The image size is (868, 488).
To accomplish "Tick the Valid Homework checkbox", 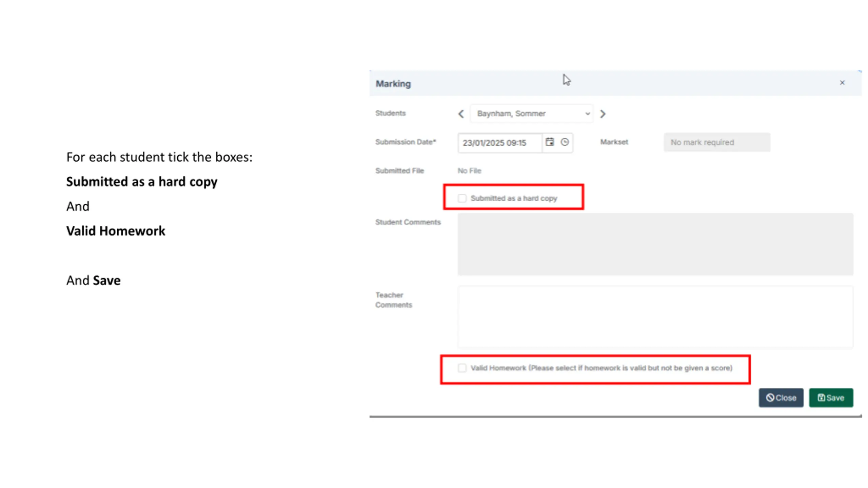I will coord(462,368).
